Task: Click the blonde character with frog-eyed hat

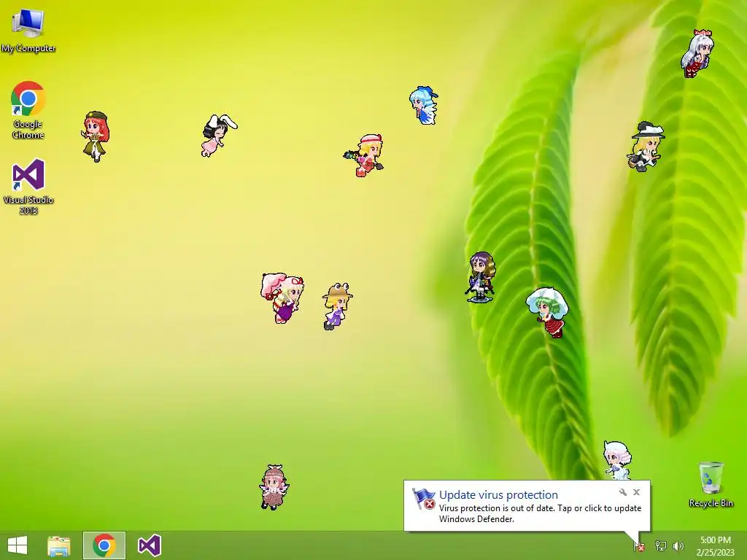Action: [337, 306]
